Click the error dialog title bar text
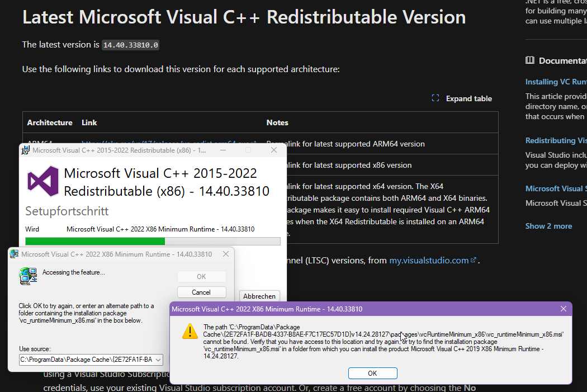This screenshot has width=587, height=392. tap(267, 309)
